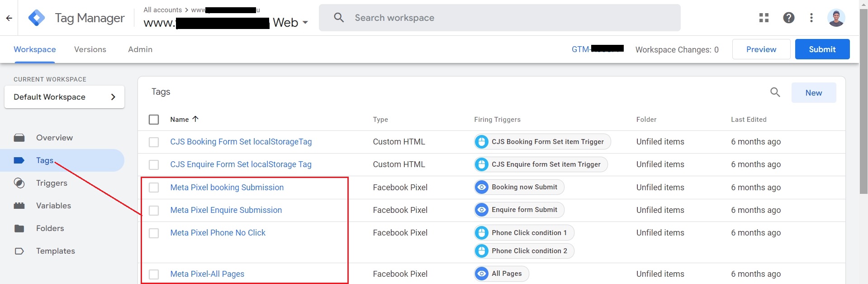Click the CJS Enquire form trigger icon
Viewport: 868px width, 284px height.
pyautogui.click(x=482, y=164)
